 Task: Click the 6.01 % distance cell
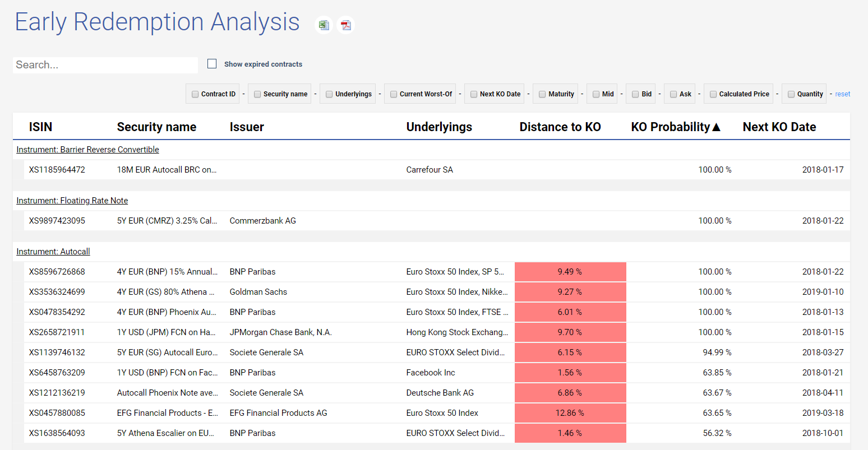click(x=570, y=312)
